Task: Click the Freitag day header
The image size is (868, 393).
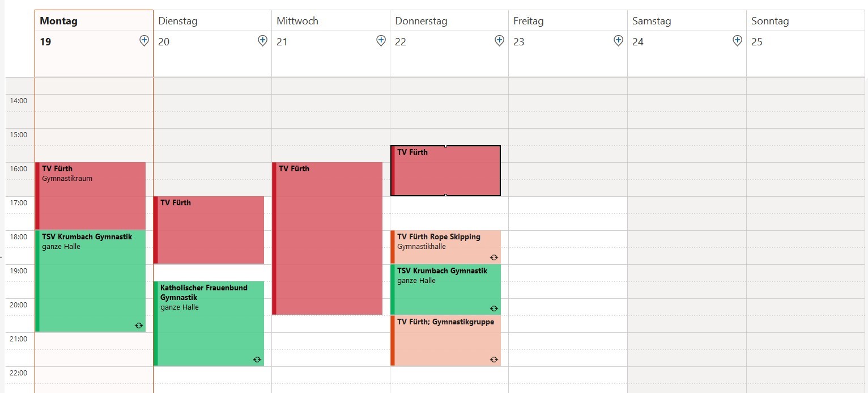Action: [x=529, y=22]
